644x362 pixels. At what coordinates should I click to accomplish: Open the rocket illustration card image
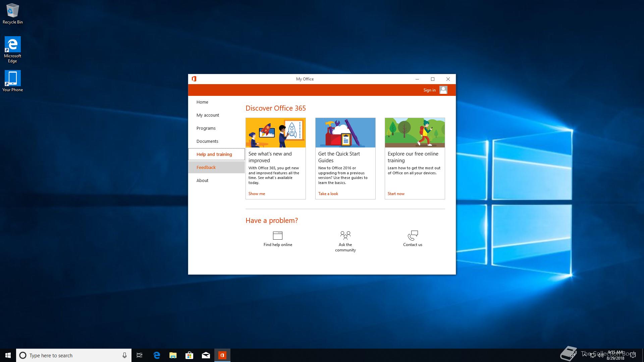coord(276,133)
